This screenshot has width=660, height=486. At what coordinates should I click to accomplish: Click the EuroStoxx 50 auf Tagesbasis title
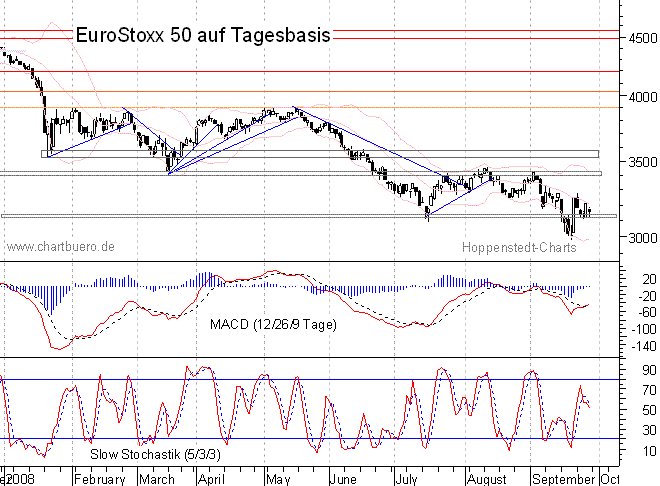click(x=203, y=35)
